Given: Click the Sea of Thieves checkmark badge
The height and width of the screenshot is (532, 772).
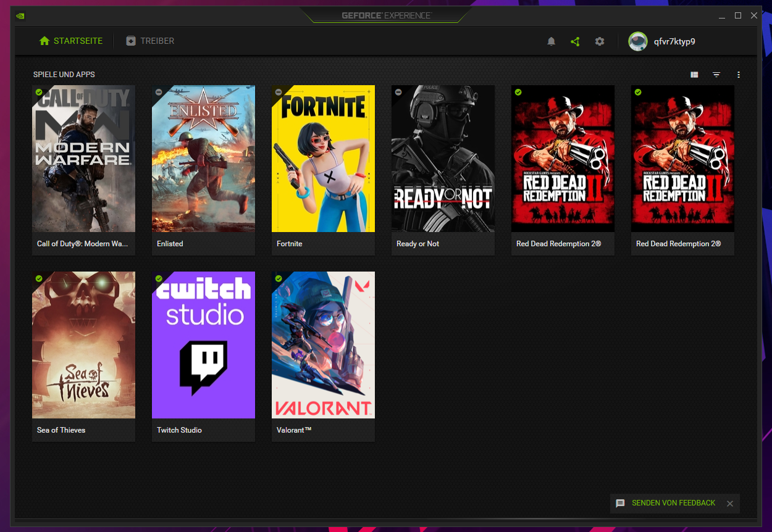Looking at the screenshot, I should (39, 278).
